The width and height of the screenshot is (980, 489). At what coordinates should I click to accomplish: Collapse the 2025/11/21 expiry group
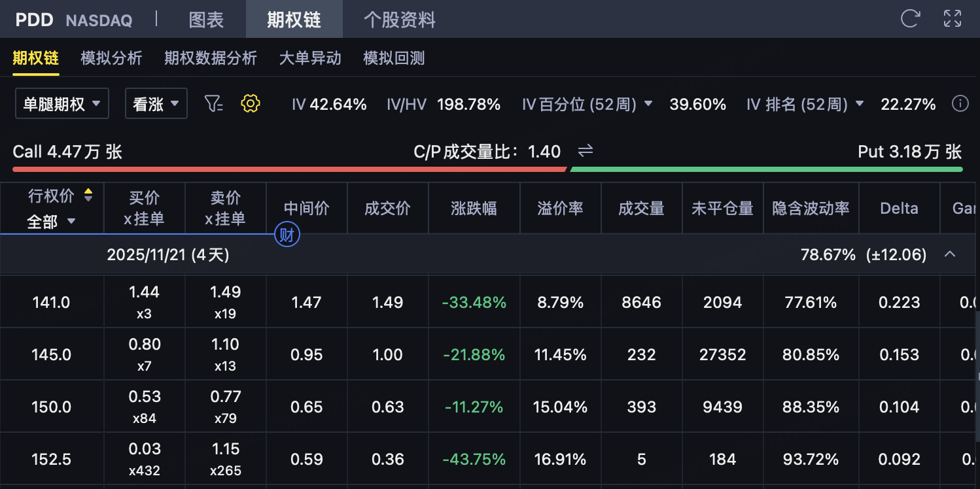click(950, 254)
